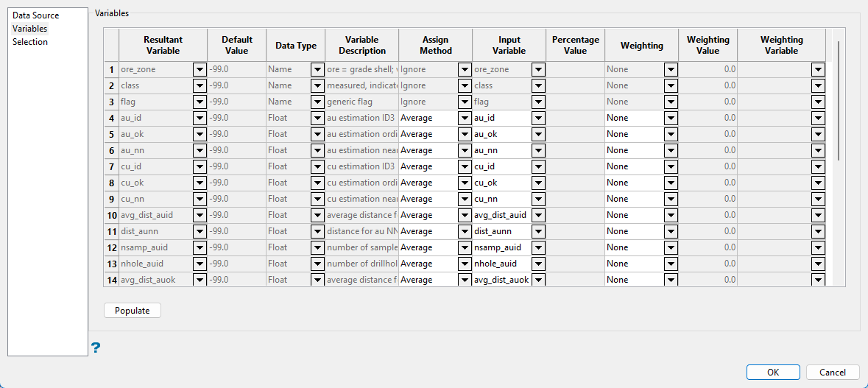Click the Resultant Variable column header
868x388 pixels.
coord(163,45)
